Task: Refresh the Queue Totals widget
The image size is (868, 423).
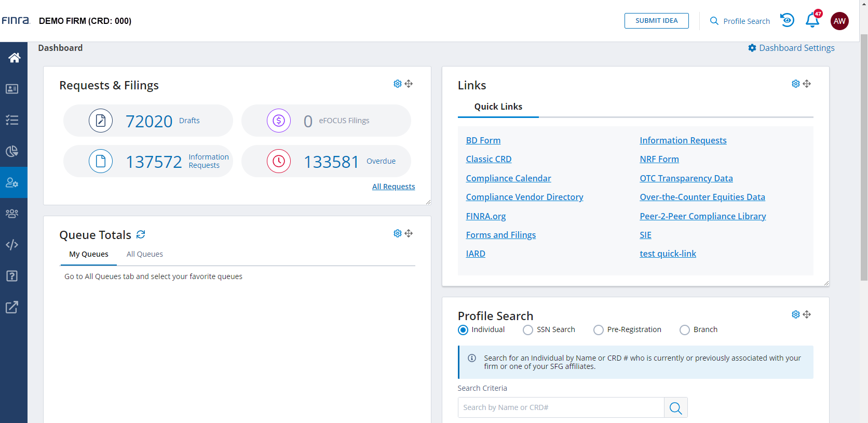Action: coord(141,235)
